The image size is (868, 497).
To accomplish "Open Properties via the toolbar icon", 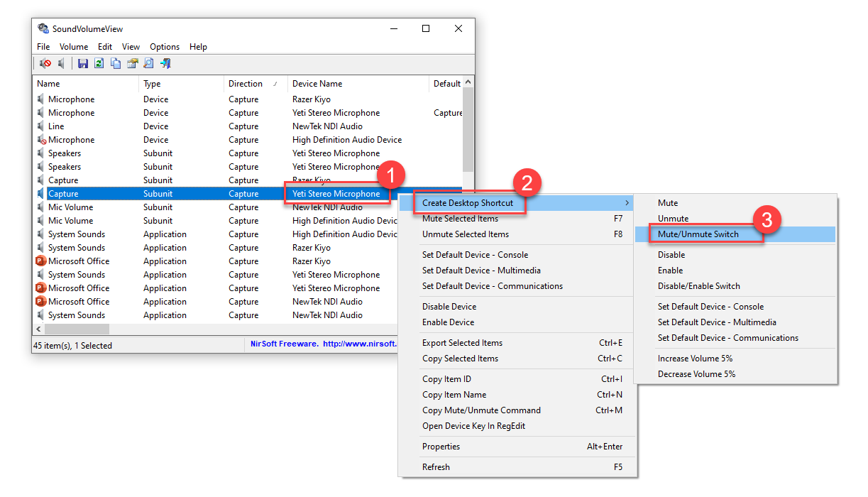I will (132, 64).
